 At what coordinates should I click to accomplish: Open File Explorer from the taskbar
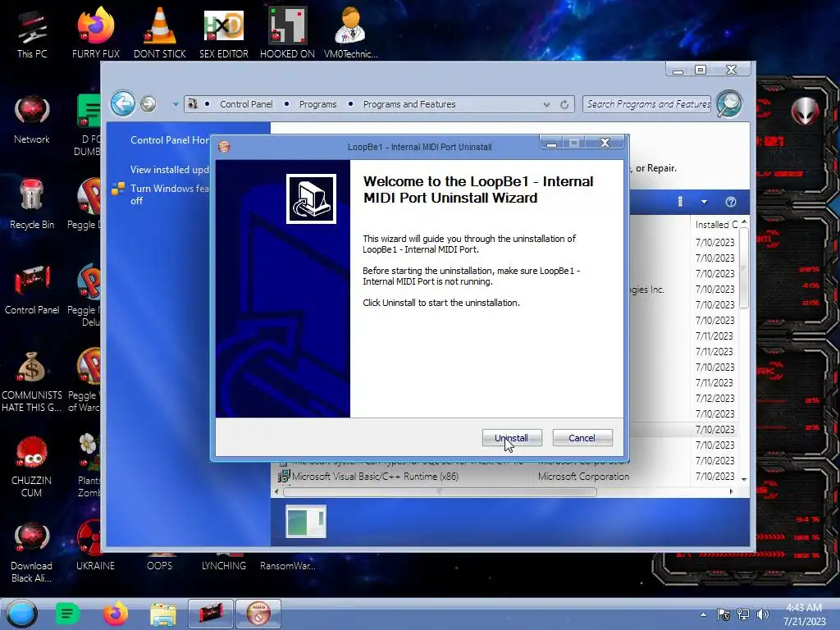click(x=163, y=614)
